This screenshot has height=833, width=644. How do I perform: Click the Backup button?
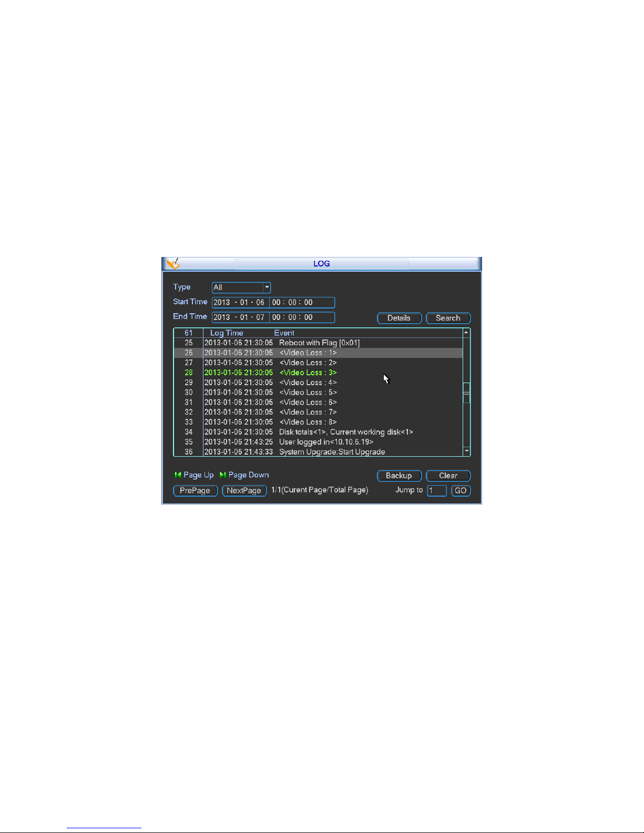pyautogui.click(x=399, y=476)
